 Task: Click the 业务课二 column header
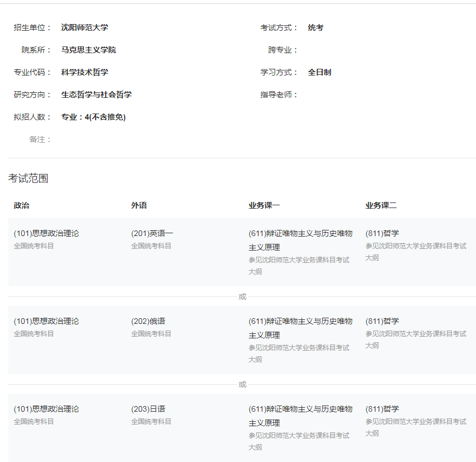tap(381, 205)
